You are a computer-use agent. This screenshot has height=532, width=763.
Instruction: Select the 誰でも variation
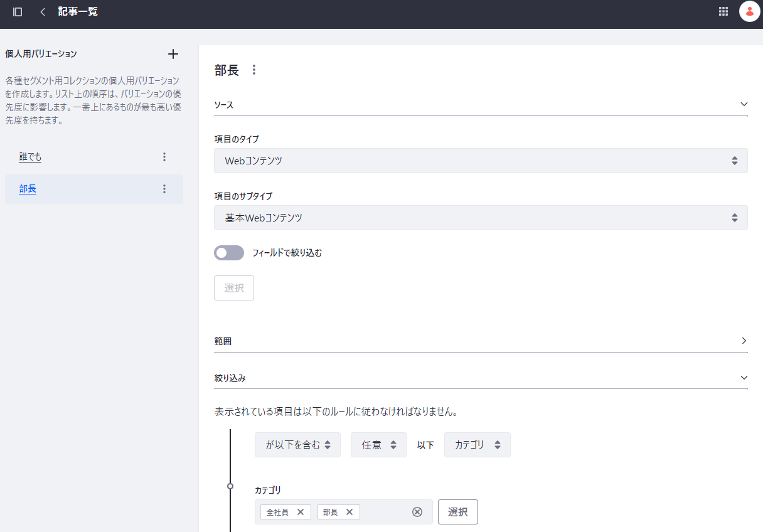tap(30, 157)
